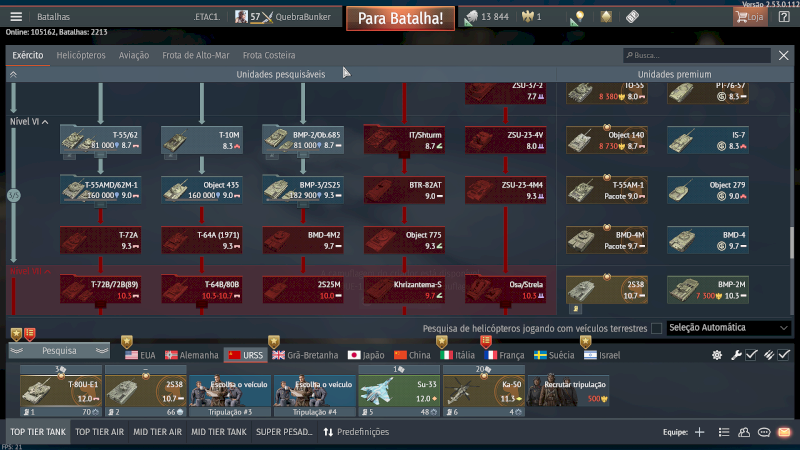Image resolution: width=800 pixels, height=450 pixels.
Task: Open the squad list icon
Action: tap(723, 433)
